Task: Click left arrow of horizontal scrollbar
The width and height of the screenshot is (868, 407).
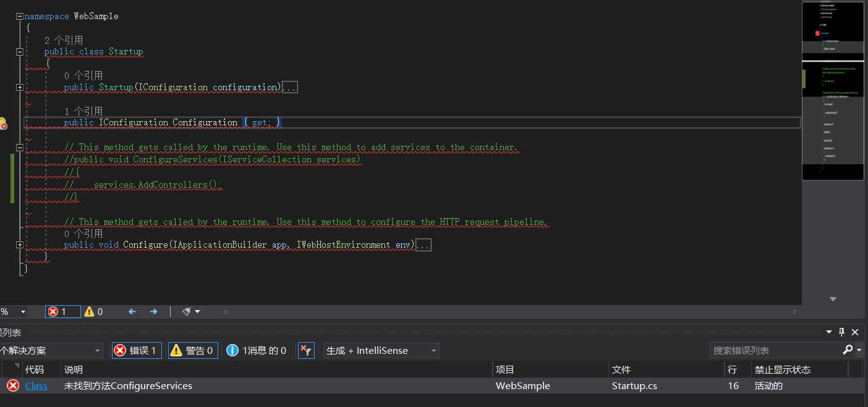Action: 225,312
